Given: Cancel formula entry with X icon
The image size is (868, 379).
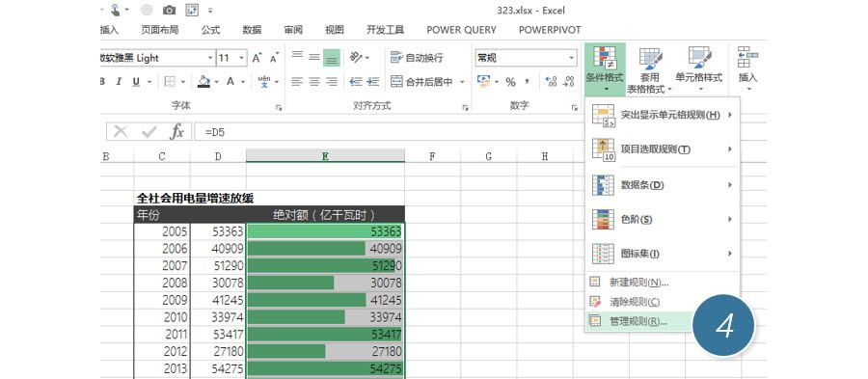Looking at the screenshot, I should point(121,132).
